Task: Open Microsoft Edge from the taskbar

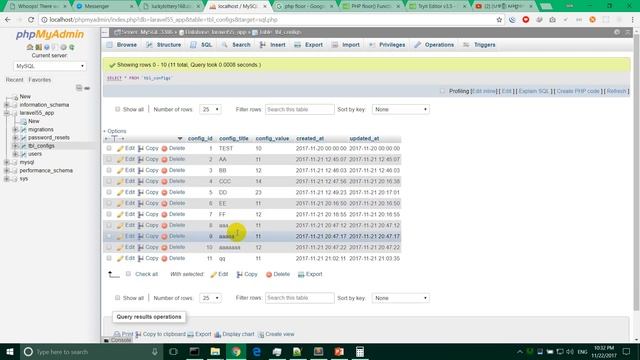Action: (x=256, y=351)
